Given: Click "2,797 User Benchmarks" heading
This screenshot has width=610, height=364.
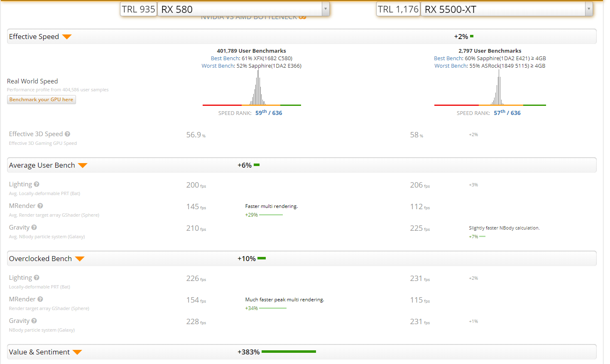Looking at the screenshot, I should point(490,51).
